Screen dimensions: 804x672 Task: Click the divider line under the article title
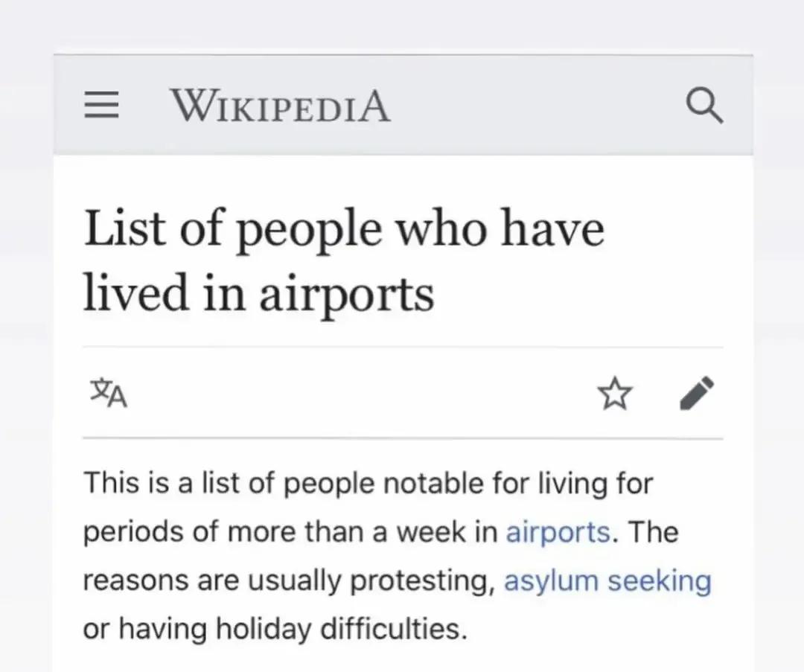pos(402,347)
